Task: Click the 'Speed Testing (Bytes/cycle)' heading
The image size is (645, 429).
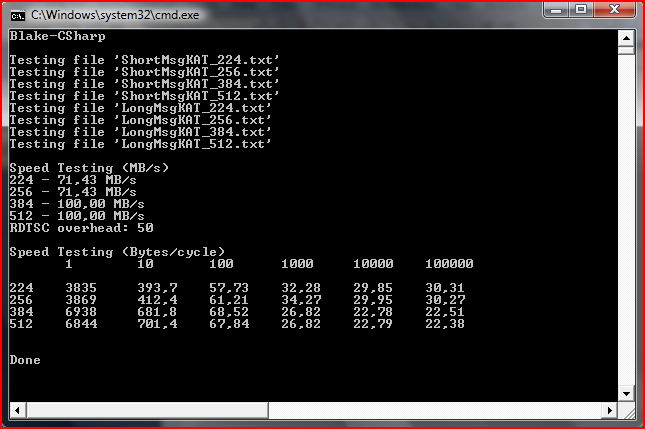Action: click(x=117, y=252)
